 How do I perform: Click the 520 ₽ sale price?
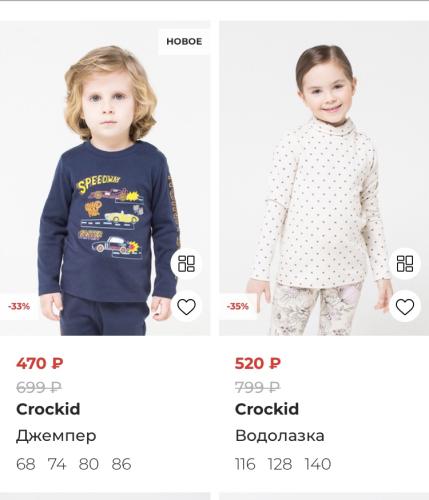258,363
